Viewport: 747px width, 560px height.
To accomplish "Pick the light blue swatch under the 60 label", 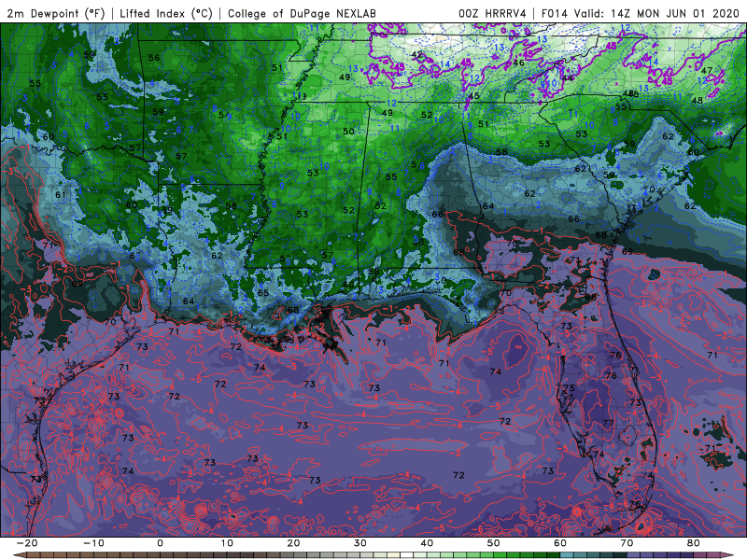I will (567, 555).
